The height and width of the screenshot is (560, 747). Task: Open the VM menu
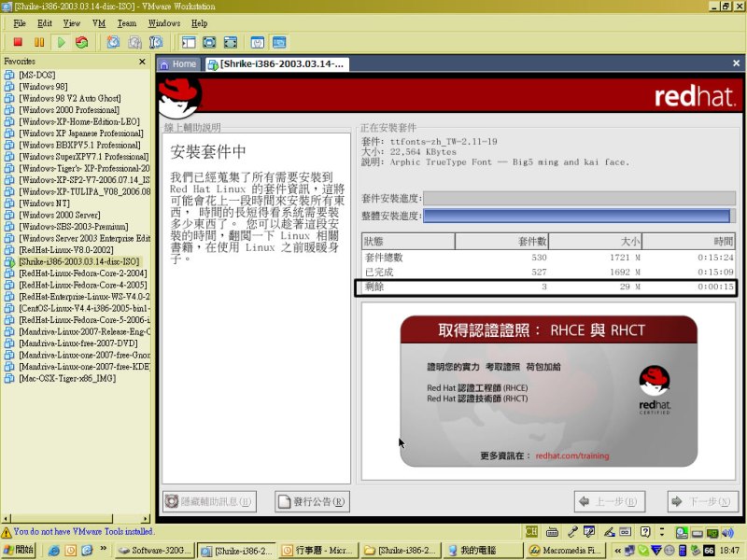click(x=99, y=23)
